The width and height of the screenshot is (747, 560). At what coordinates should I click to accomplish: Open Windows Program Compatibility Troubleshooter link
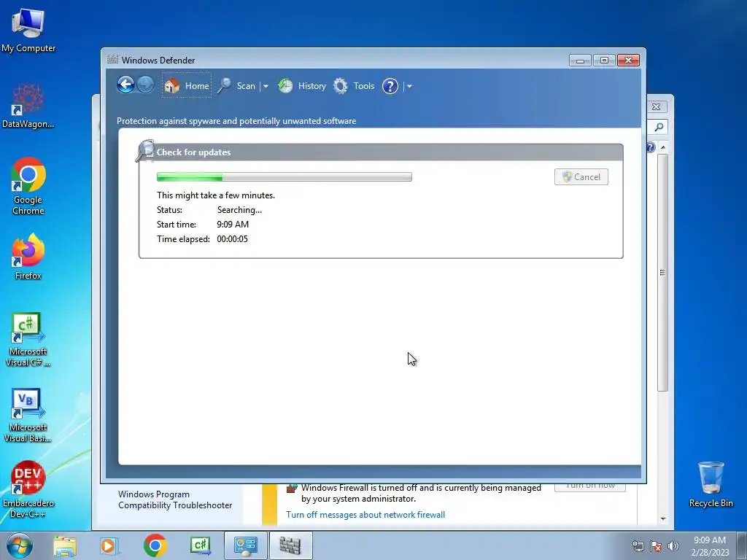[x=175, y=499]
